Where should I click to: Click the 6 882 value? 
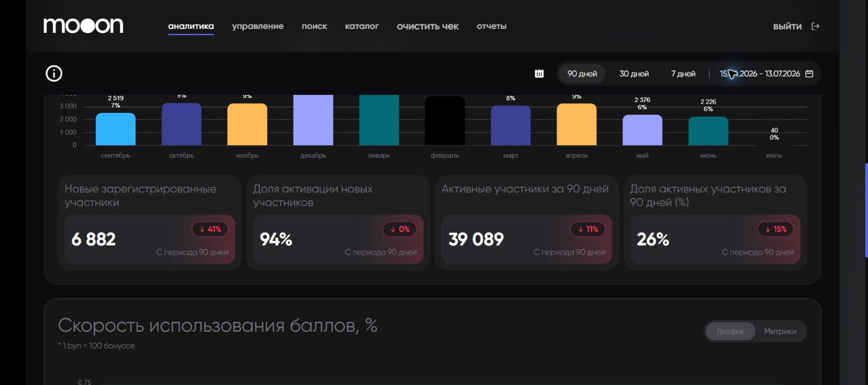point(94,239)
